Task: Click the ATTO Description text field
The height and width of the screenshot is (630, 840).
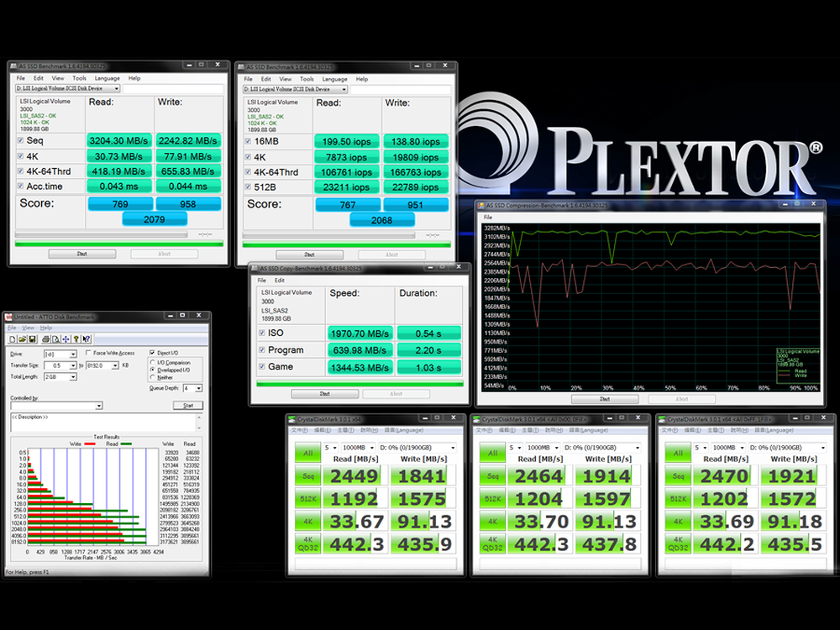Action: click(102, 423)
